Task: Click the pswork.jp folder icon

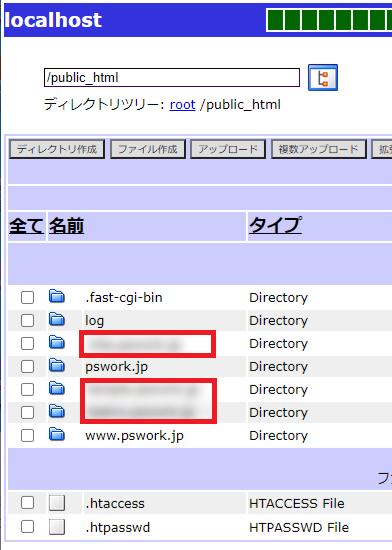Action: point(57,365)
